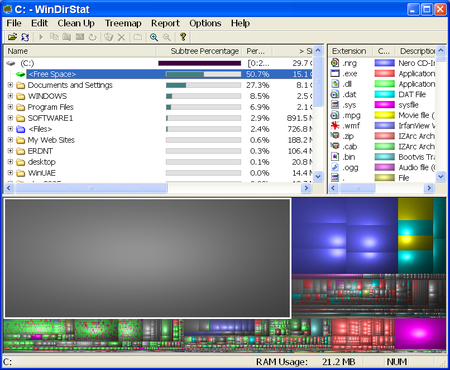The width and height of the screenshot is (450, 370).
Task: Click the large magenta sysfile treemap block
Action: tap(420, 335)
